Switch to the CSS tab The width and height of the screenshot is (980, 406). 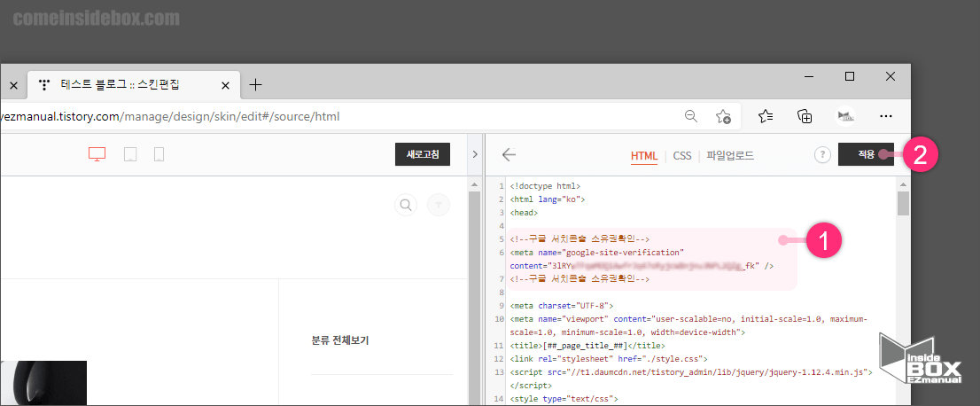[x=682, y=156]
